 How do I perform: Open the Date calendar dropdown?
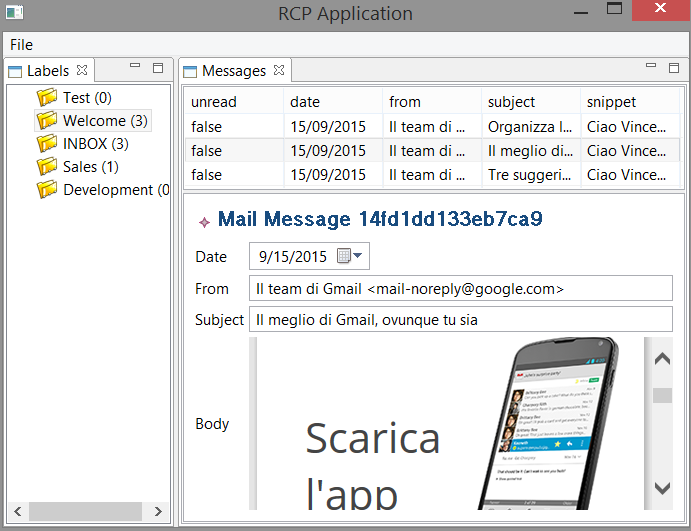(x=350, y=256)
